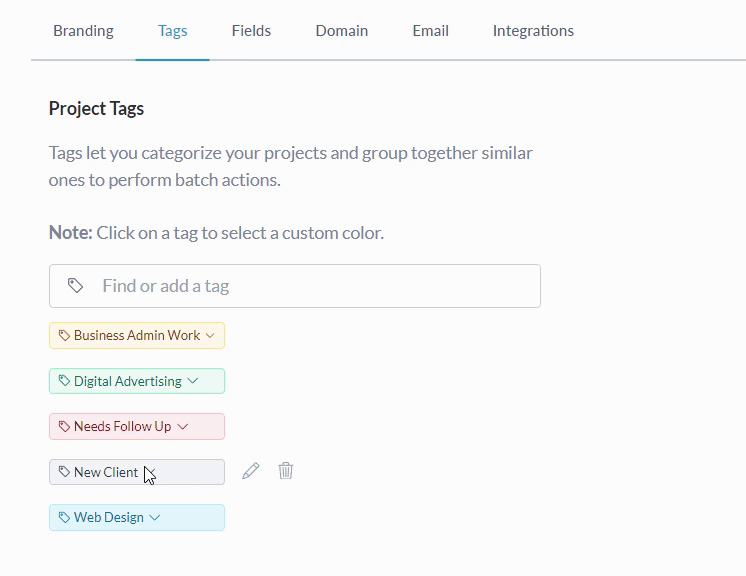Click the tag icon inside the search field
The height and width of the screenshot is (576, 746).
click(x=76, y=286)
